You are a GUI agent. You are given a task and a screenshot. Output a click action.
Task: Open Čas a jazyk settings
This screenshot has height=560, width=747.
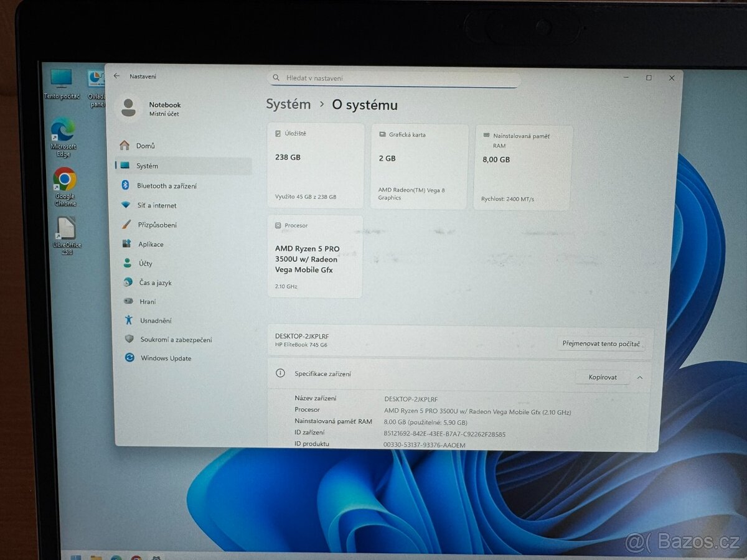point(156,282)
